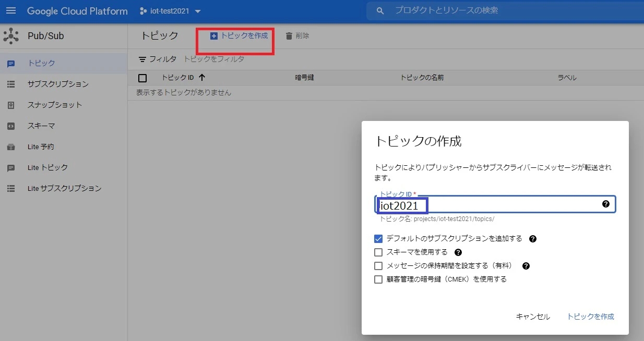Screen dimensions: 644x341
Task: Open the hamburger navigation menu
Action: click(11, 11)
